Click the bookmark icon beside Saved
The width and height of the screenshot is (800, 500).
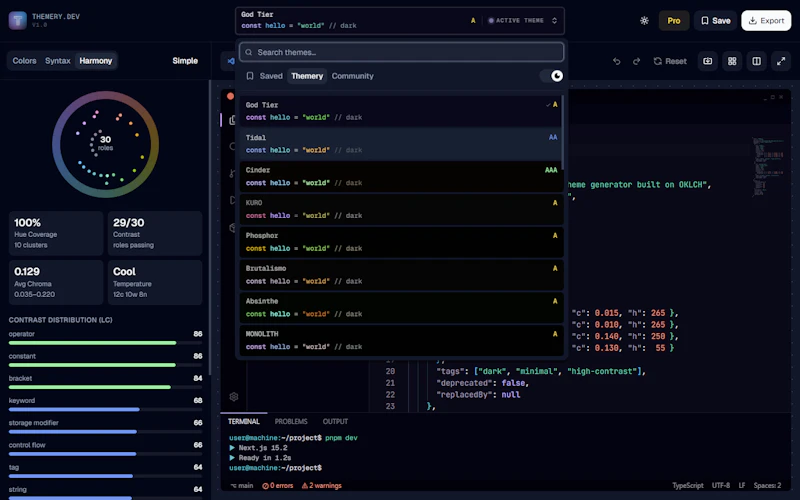click(x=249, y=76)
